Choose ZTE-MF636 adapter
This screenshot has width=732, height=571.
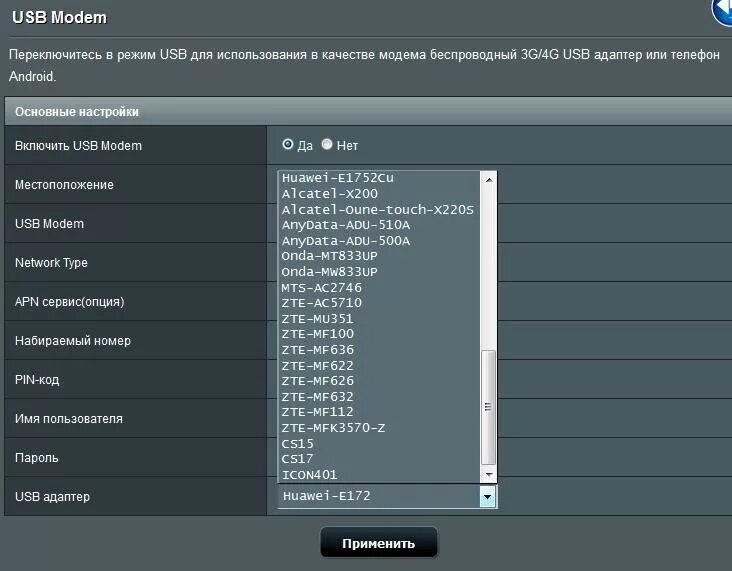380,350
